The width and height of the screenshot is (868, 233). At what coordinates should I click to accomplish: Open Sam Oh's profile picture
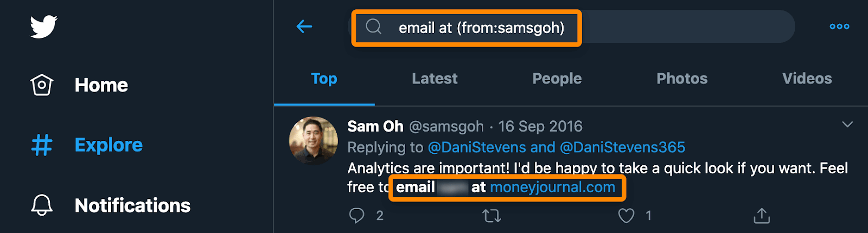tap(314, 140)
